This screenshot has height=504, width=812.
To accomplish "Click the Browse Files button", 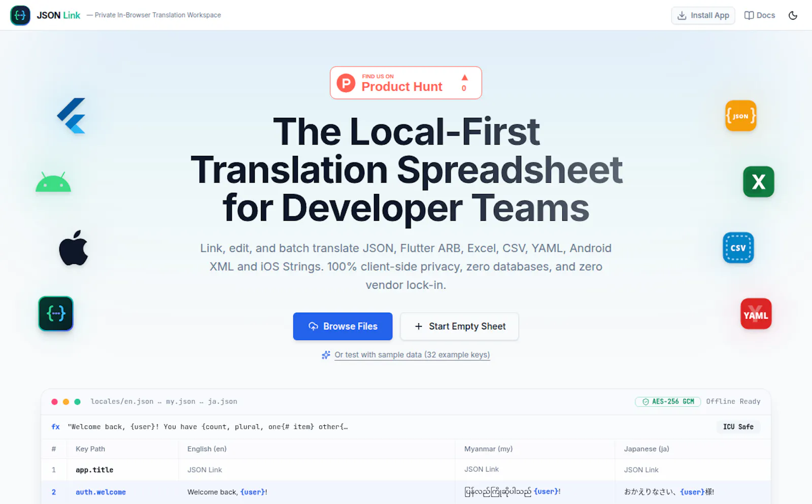I will (343, 326).
